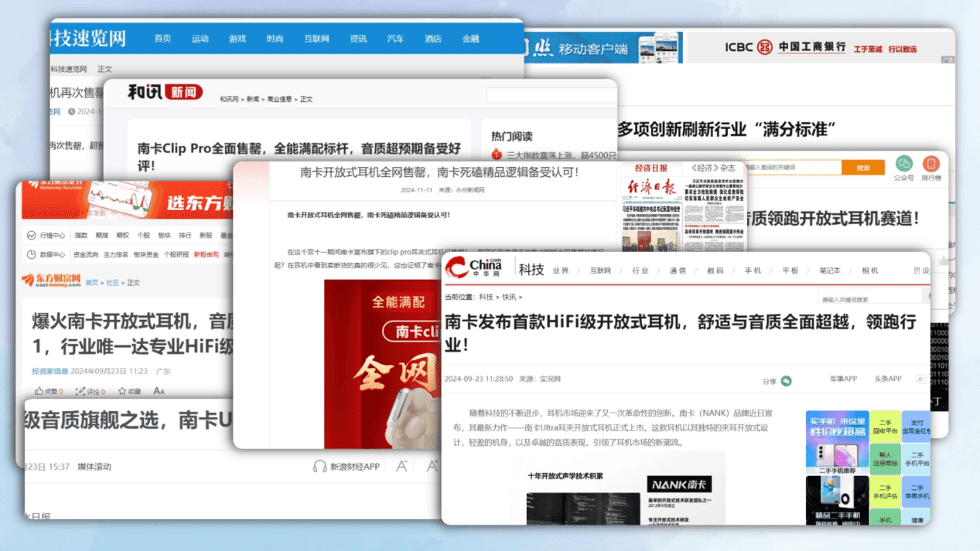Viewport: 980px width, 551px height.
Task: Open the 移动客户端 banner ad
Action: point(603,48)
